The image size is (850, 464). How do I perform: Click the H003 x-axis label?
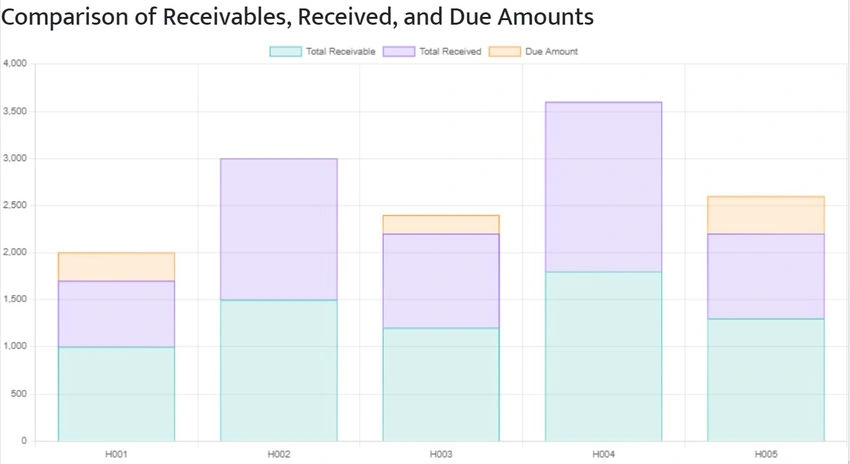coord(441,454)
